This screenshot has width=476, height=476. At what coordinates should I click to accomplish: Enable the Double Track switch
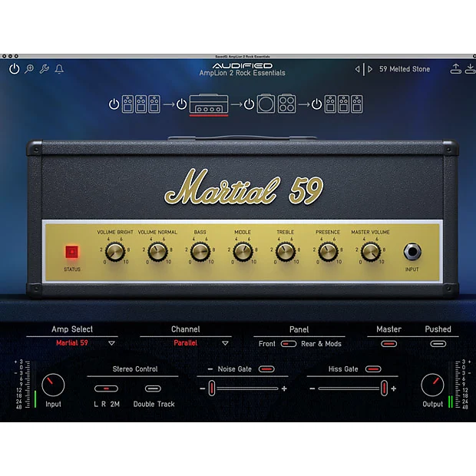153,388
